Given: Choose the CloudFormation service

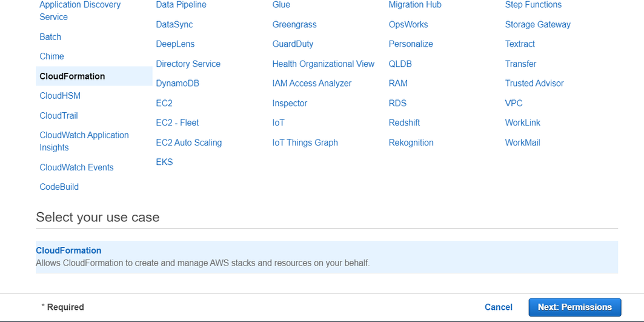Looking at the screenshot, I should 72,76.
